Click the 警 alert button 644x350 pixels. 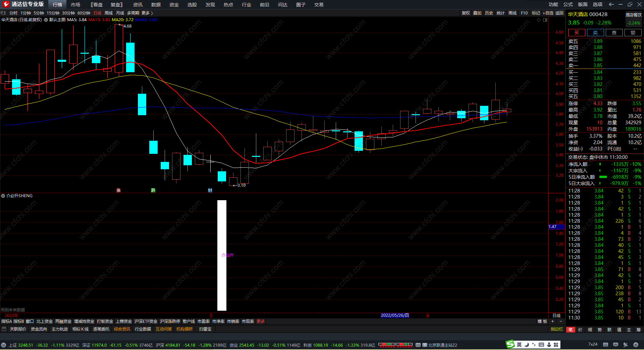[x=633, y=33]
